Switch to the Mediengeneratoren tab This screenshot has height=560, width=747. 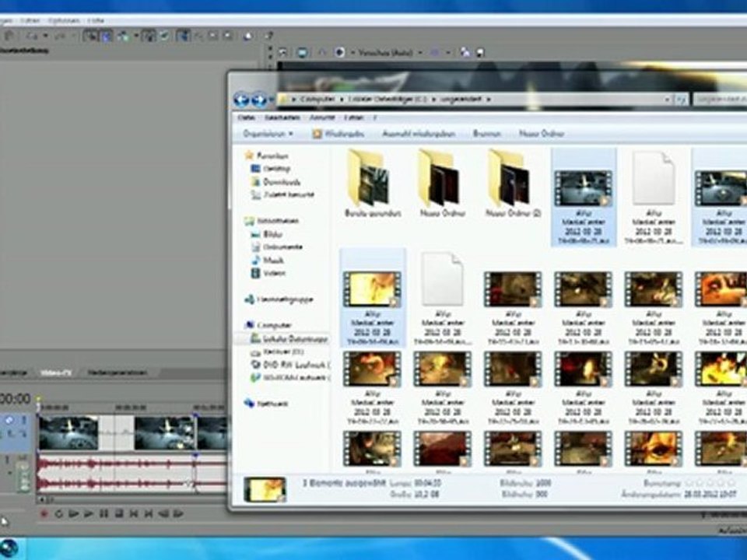[x=117, y=373]
